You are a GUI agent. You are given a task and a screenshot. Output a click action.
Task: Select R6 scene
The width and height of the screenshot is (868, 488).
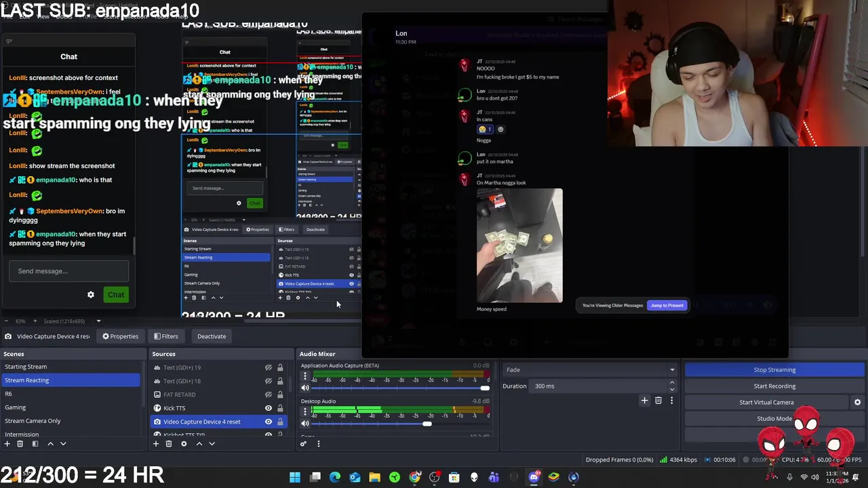71,394
